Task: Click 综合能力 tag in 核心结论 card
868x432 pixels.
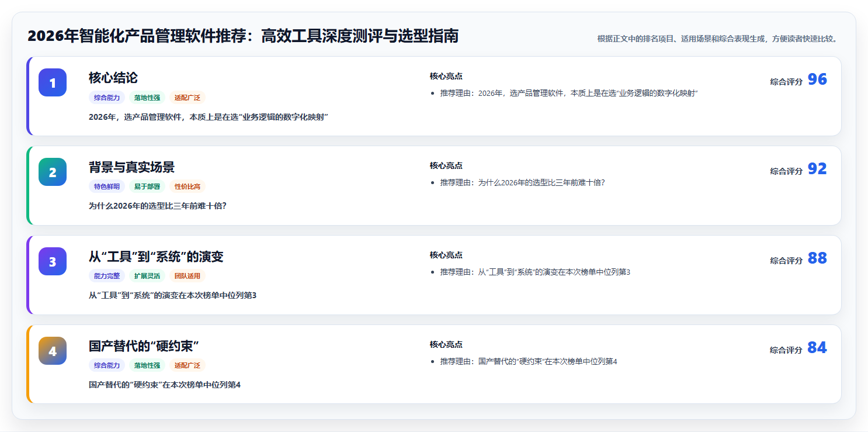Action: [107, 98]
